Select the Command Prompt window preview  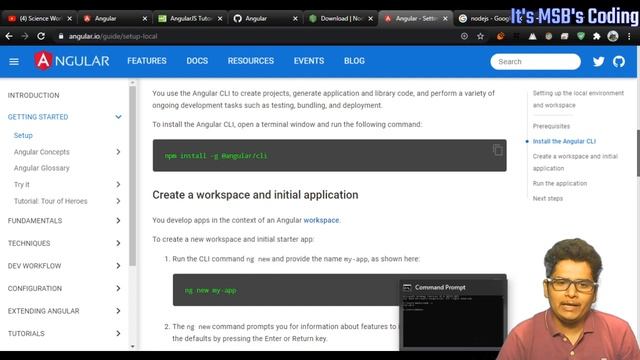point(453,315)
